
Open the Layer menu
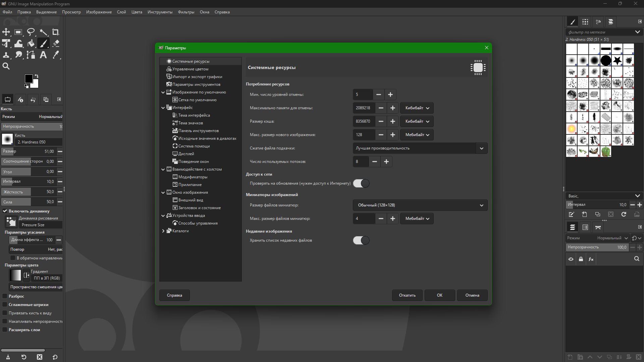(121, 12)
